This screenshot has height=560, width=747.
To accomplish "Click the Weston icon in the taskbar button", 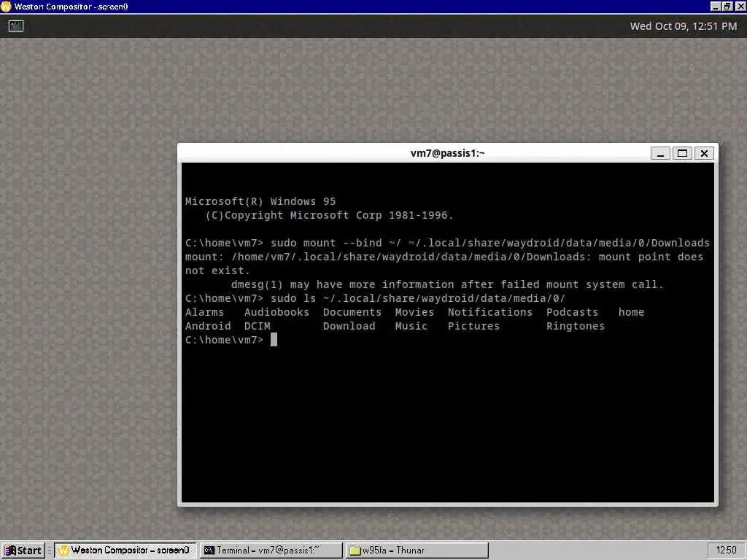I will (x=63, y=551).
